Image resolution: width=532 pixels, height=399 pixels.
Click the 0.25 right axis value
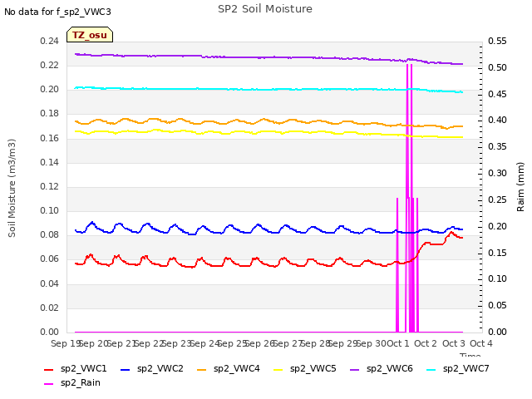[x=497, y=199]
